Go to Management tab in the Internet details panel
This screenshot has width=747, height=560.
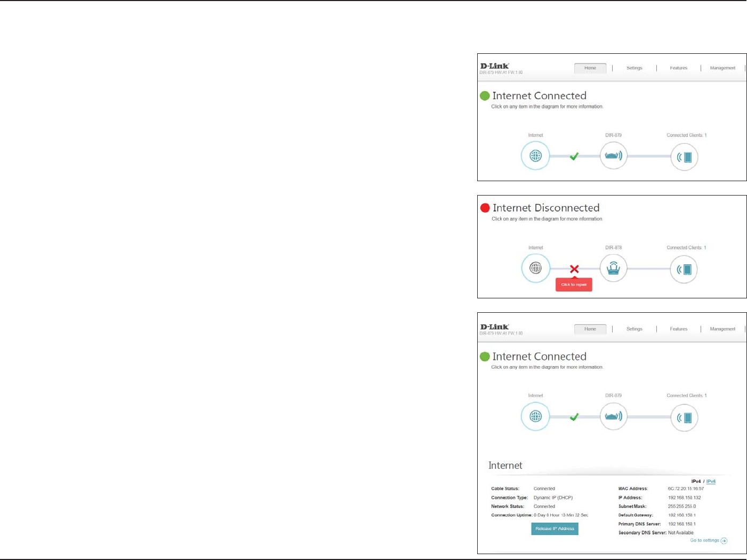click(x=722, y=329)
